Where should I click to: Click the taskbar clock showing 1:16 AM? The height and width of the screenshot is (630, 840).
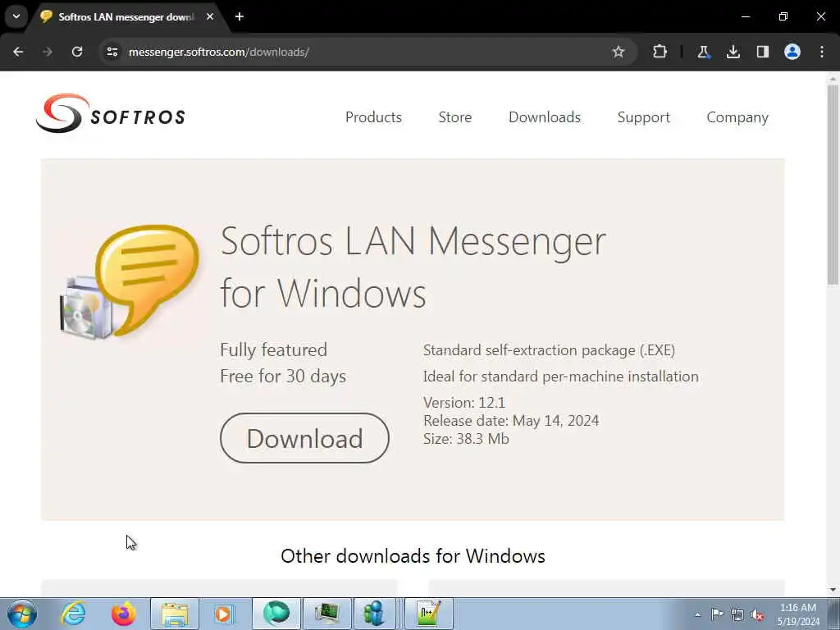797,614
